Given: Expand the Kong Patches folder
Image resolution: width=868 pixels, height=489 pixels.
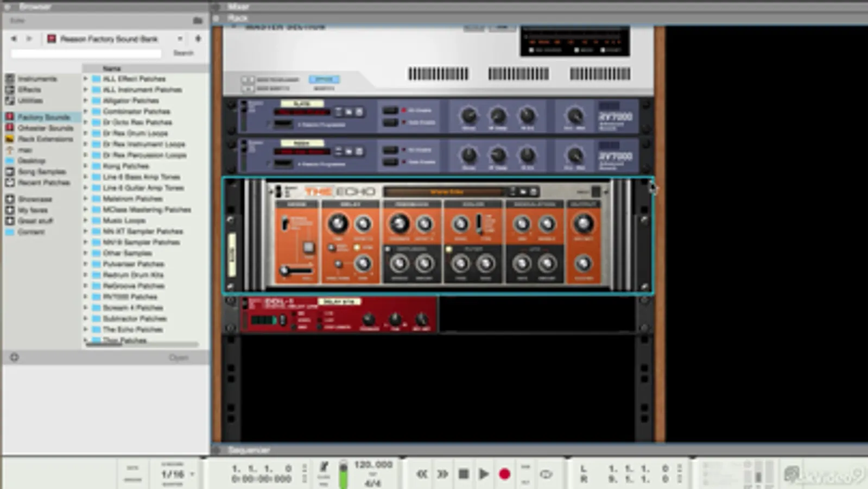Looking at the screenshot, I should pyautogui.click(x=86, y=166).
